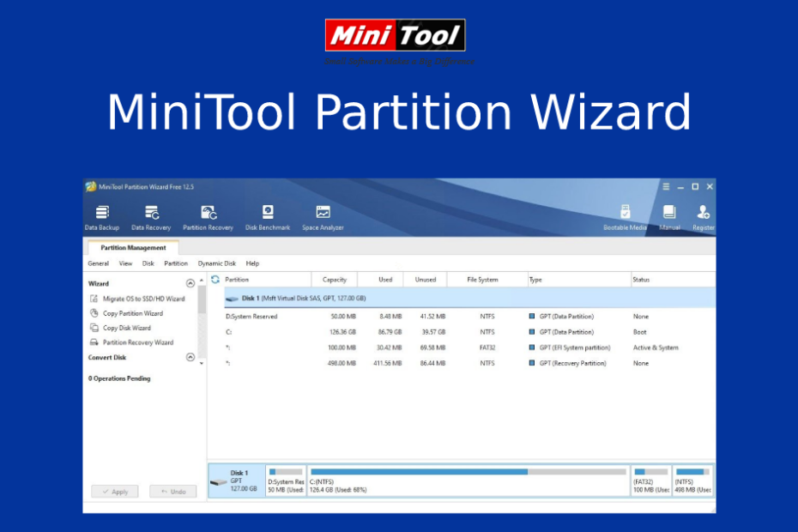Click GPT (EFI System partition) type cell
Screen dimensions: 798x532
(x=575, y=348)
